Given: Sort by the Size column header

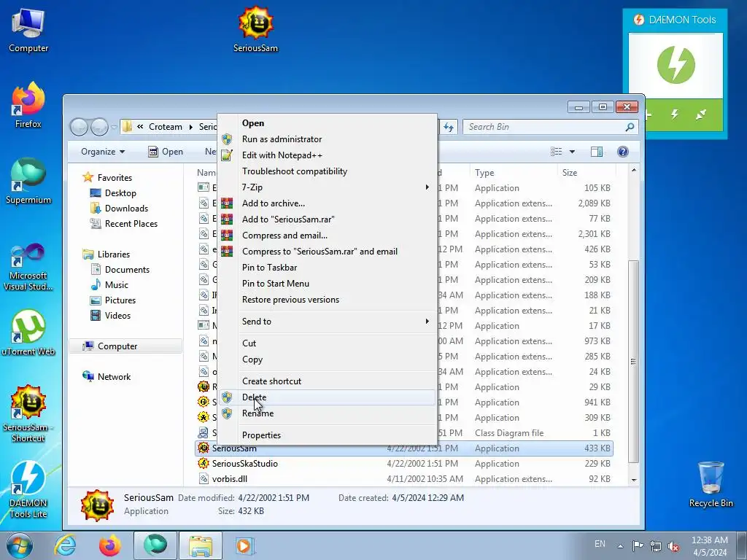Looking at the screenshot, I should (586, 172).
